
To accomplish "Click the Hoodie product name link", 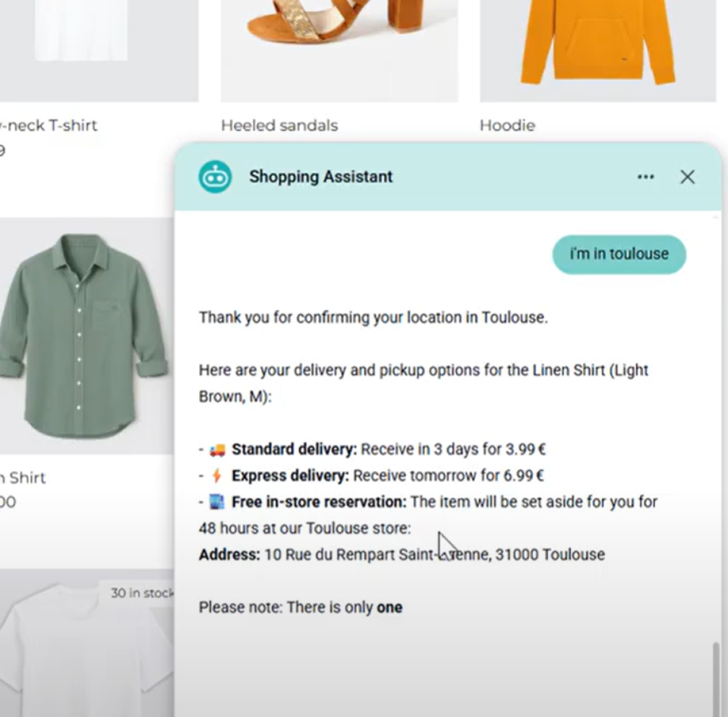I will point(507,125).
